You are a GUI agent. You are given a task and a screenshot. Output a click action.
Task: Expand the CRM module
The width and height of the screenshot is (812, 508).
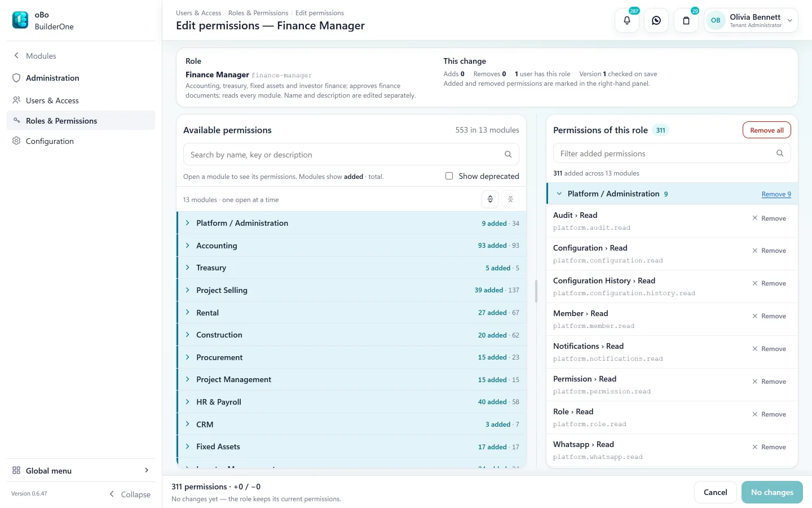tap(352, 424)
